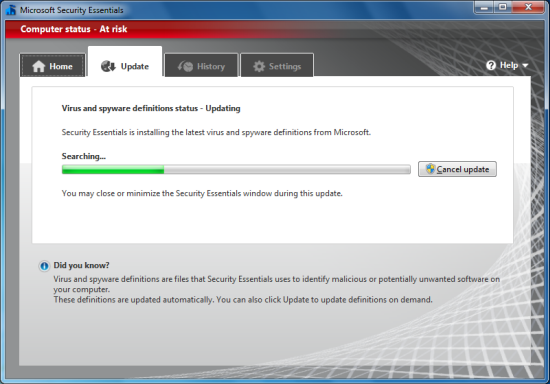
Task: Click the question mark Help icon
Action: (x=491, y=65)
